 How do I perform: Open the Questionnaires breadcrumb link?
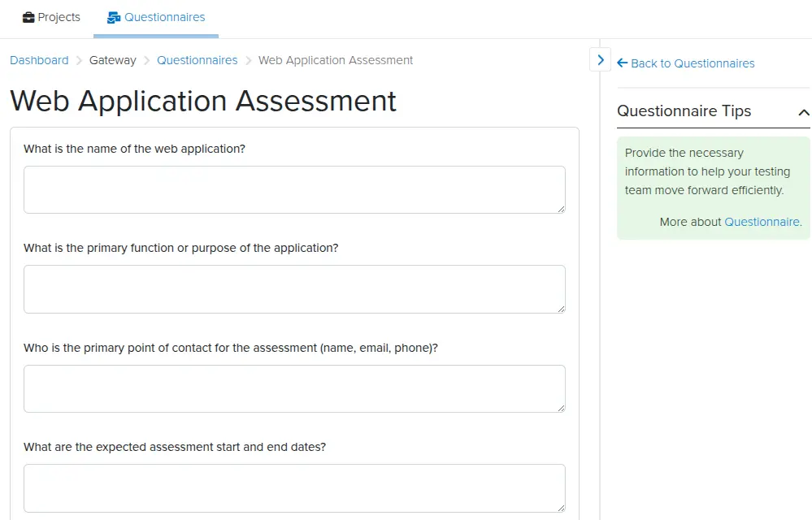coord(198,60)
